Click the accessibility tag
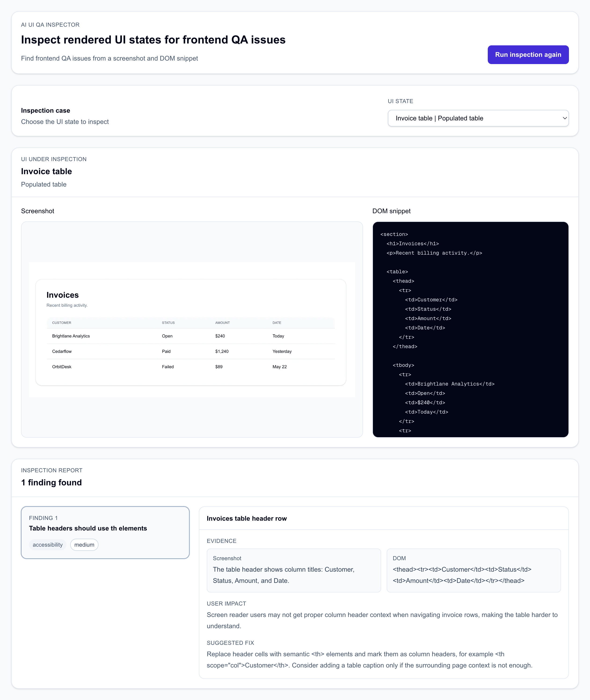Screen dimensions: 590x700 (x=47, y=545)
